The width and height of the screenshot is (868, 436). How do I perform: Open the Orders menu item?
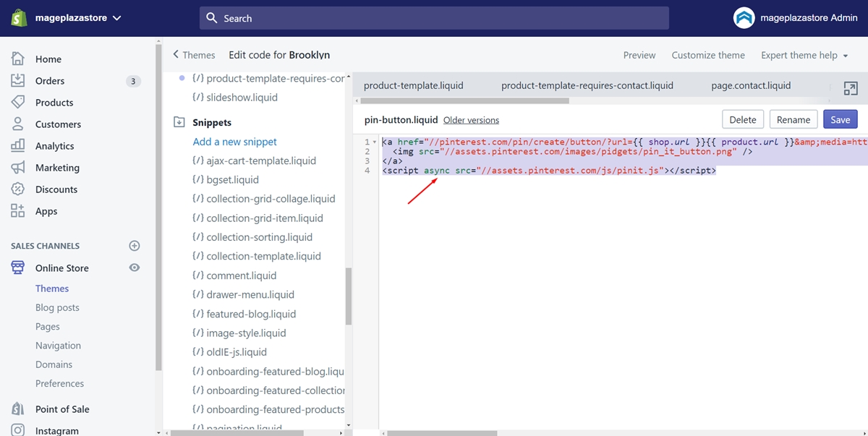coord(50,81)
